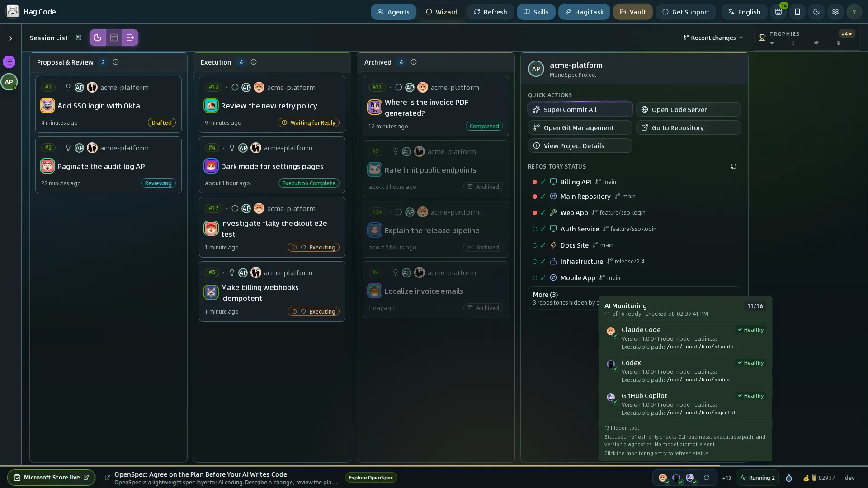Viewport: 868px width, 488px height.
Task: Expand More (3) hidden repositories
Action: coord(563,298)
